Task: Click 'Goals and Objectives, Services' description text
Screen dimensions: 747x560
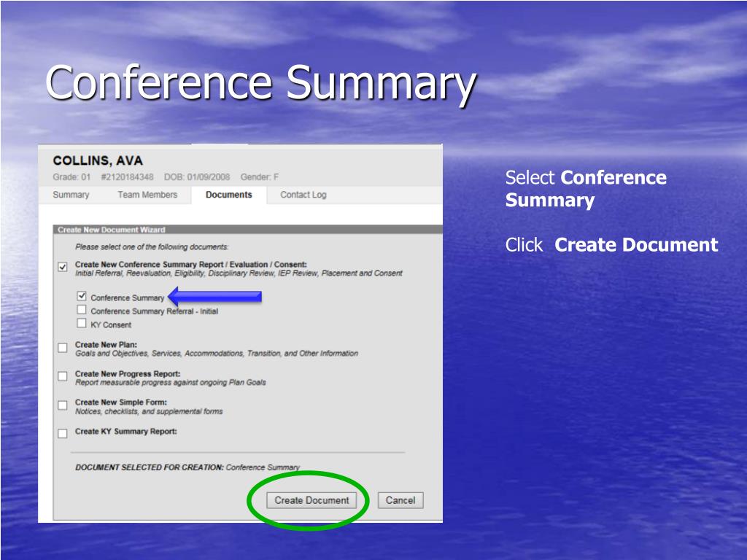Action: pos(216,354)
